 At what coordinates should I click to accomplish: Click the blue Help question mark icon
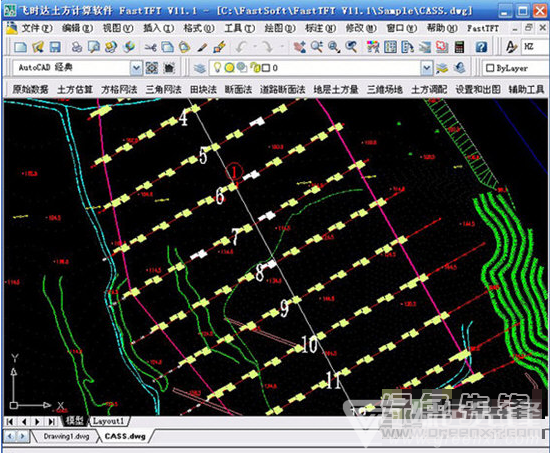[481, 47]
